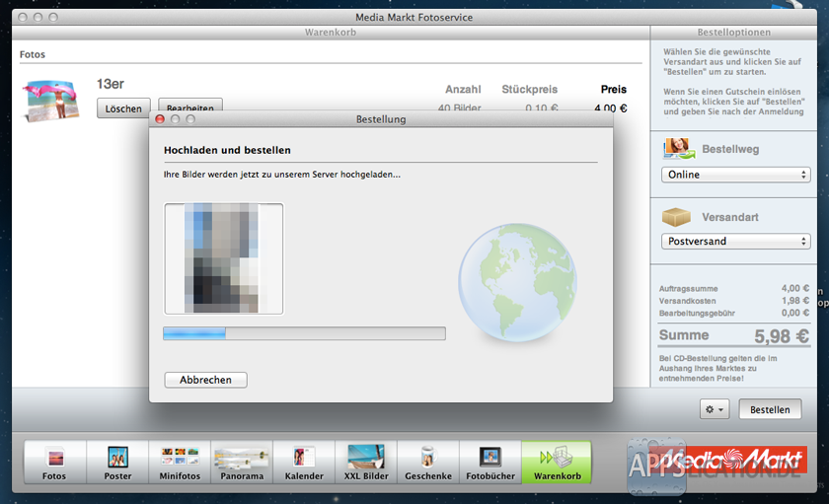Click the Versandkosten 1,98 € value
This screenshot has height=504, width=829.
[x=795, y=301]
